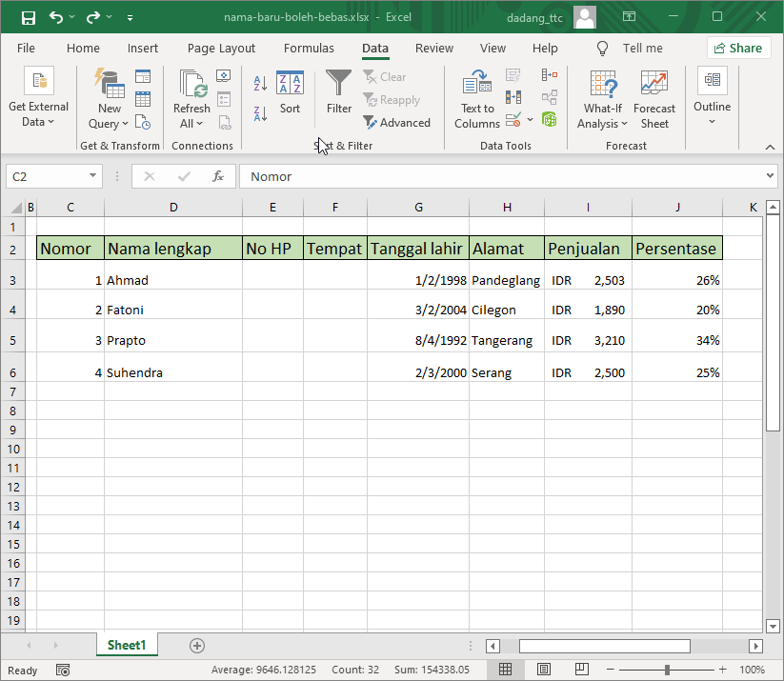This screenshot has width=784, height=681.
Task: Switch to the Formulas ribbon tab
Action: click(309, 48)
